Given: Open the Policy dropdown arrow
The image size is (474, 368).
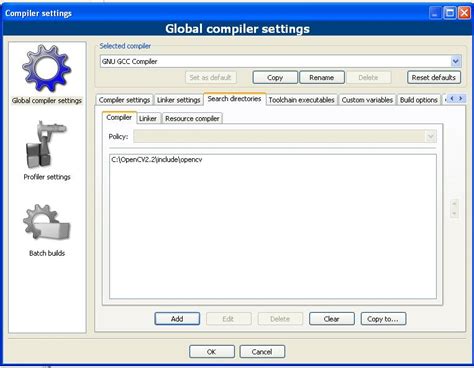Looking at the screenshot, I should [x=430, y=136].
